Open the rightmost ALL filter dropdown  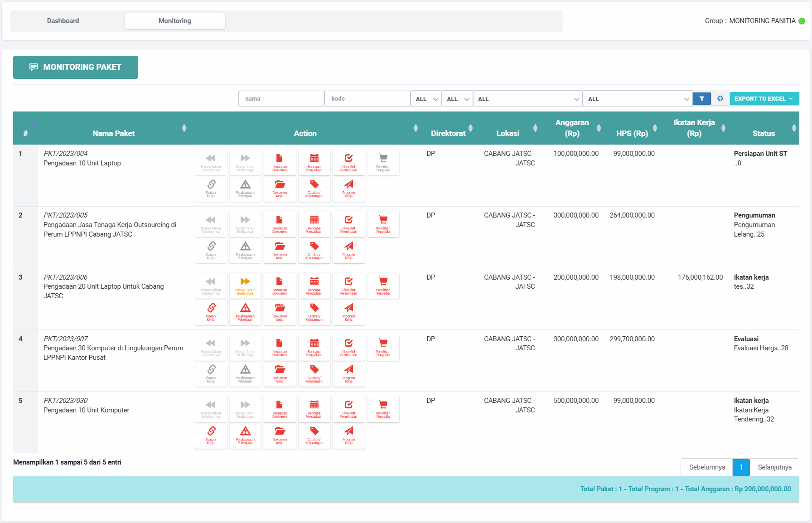(x=637, y=99)
